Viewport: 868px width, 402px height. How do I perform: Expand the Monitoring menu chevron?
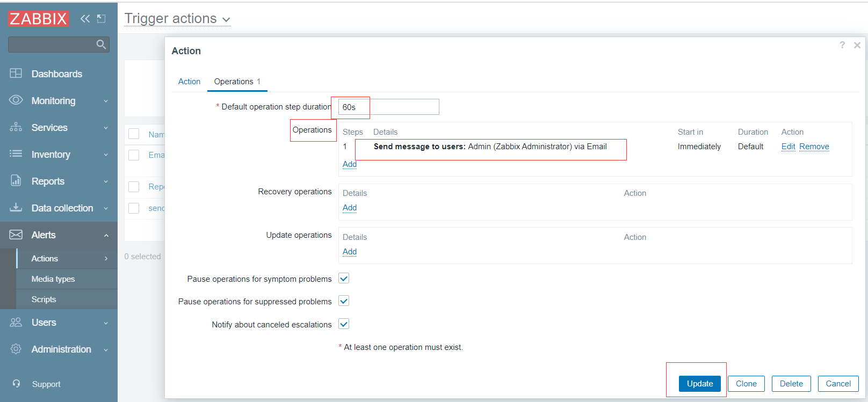(106, 101)
